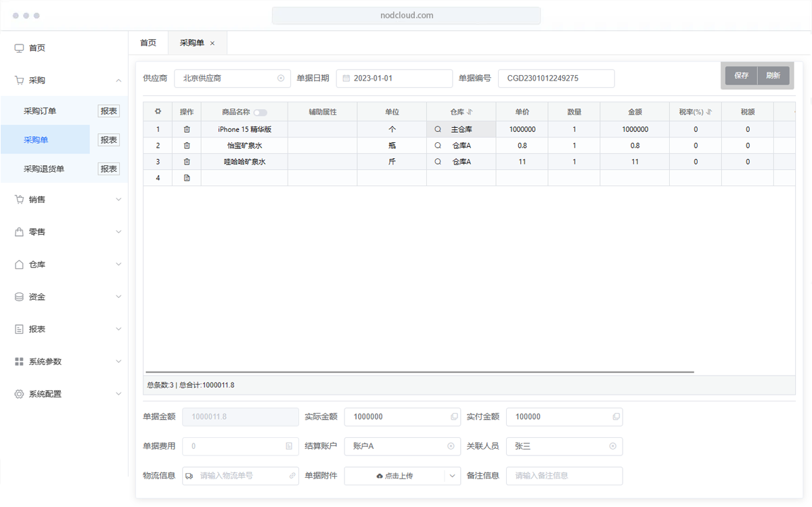
Task: Delete the iPhone 15 精华版 row
Action: (187, 129)
